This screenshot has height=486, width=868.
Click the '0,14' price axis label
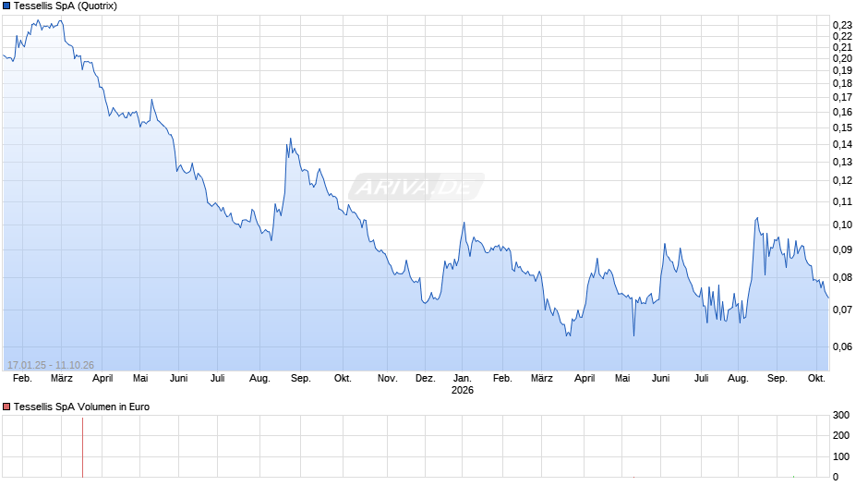click(842, 145)
